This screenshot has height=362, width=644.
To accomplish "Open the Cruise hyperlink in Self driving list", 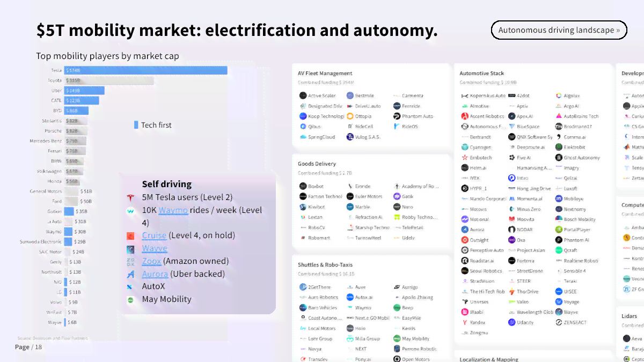I will pyautogui.click(x=154, y=235).
